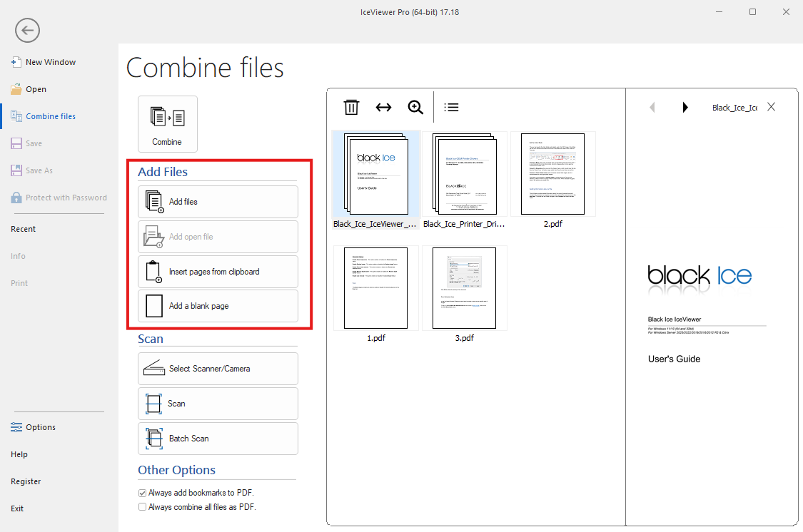The image size is (803, 532).
Task: Click Exit in the sidebar
Action: click(x=17, y=508)
